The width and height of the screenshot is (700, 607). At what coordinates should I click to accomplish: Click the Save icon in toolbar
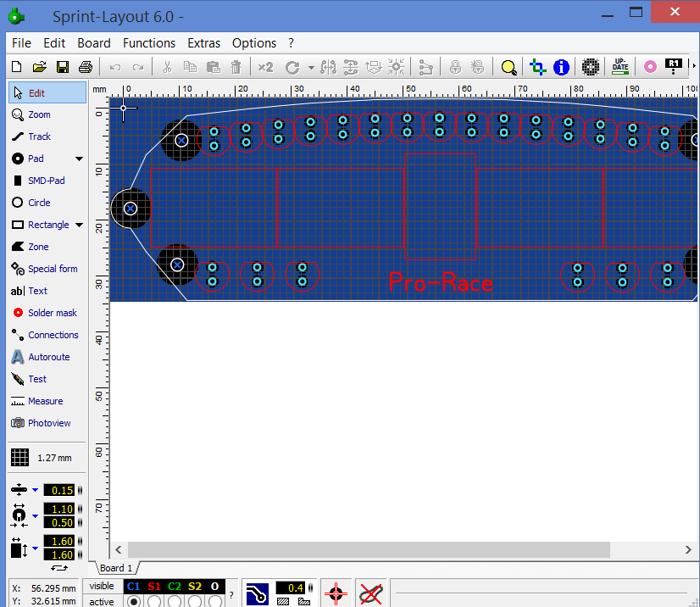[x=62, y=67]
